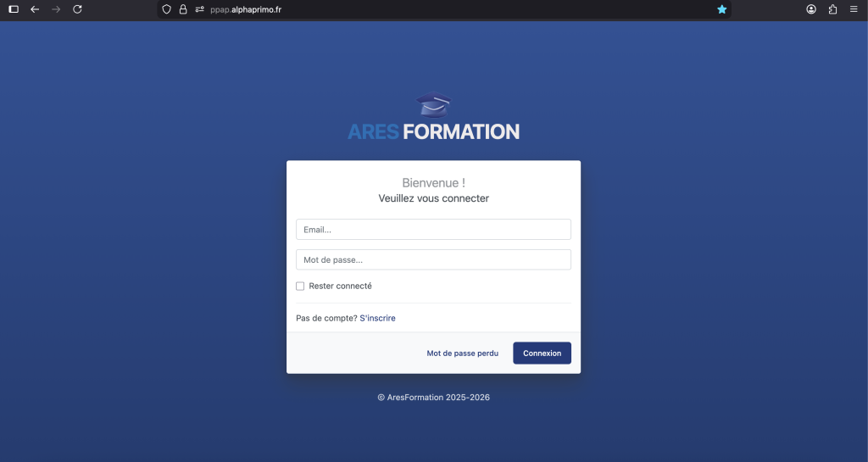This screenshot has height=462, width=868.
Task: Open the extensions puzzle icon
Action: click(832, 9)
